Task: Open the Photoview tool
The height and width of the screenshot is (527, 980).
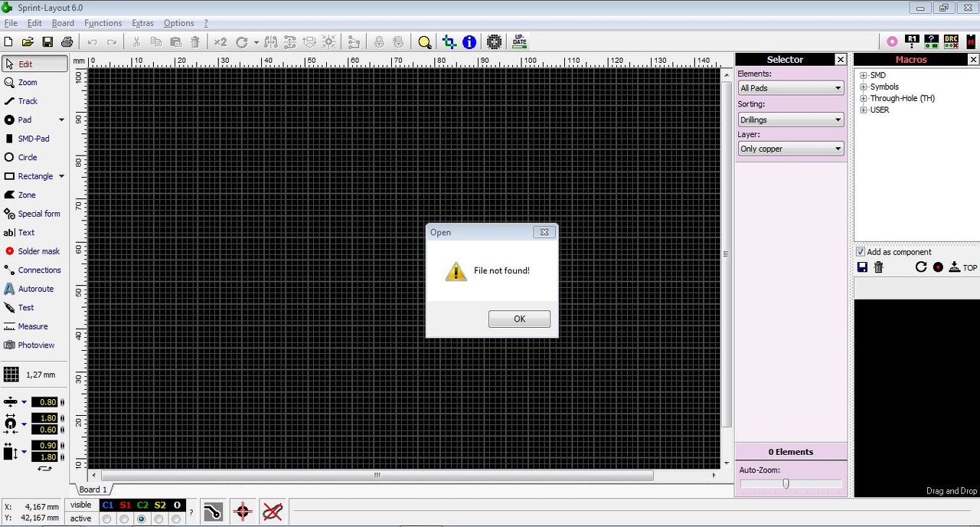Action: [34, 345]
